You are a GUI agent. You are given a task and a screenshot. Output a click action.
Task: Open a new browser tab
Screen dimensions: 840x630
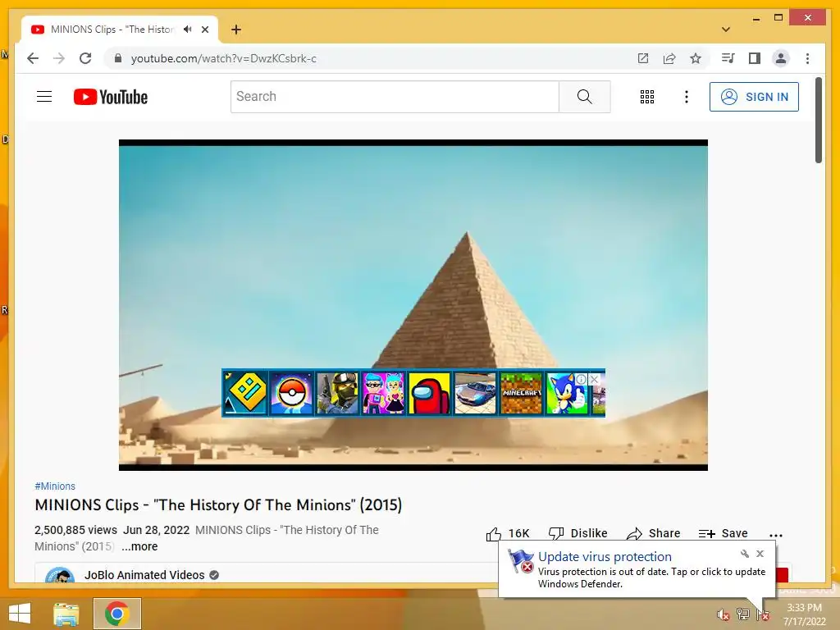coord(235,30)
